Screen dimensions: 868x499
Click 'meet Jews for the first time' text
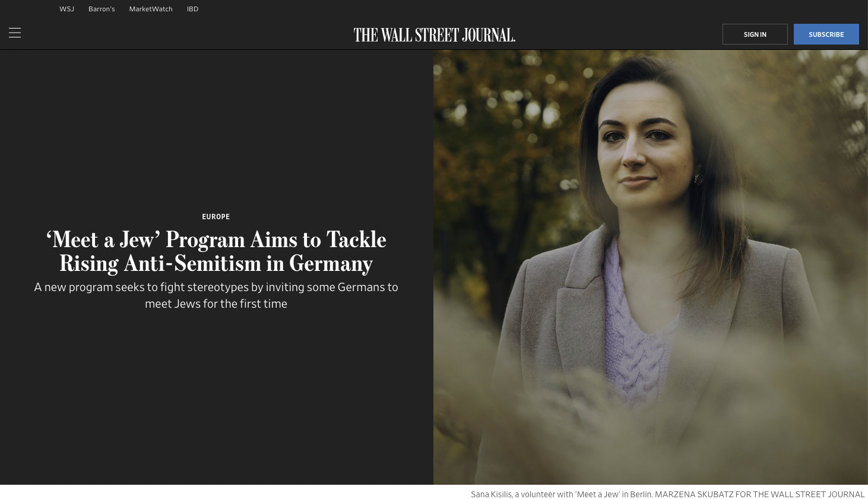tap(216, 304)
